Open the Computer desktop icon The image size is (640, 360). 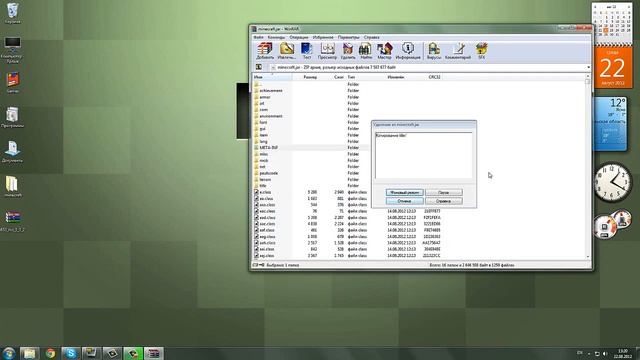pyautogui.click(x=13, y=49)
